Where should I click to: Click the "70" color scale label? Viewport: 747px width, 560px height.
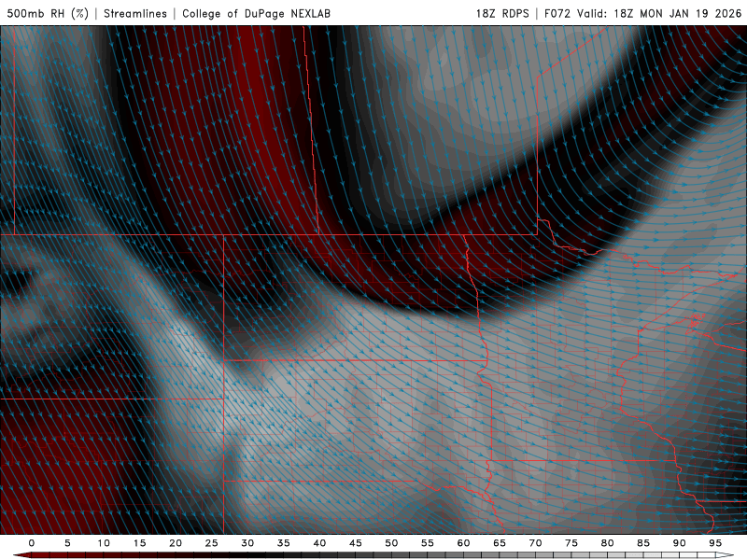click(535, 543)
